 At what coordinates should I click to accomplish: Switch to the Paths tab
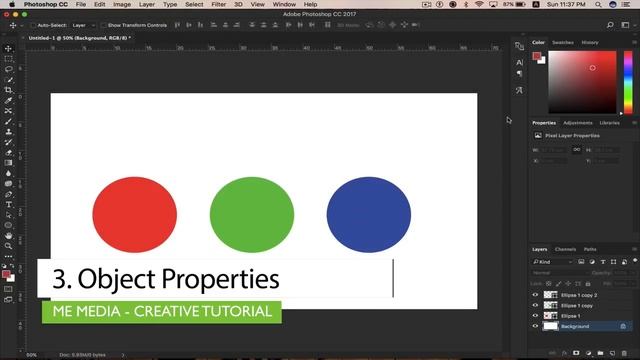590,249
